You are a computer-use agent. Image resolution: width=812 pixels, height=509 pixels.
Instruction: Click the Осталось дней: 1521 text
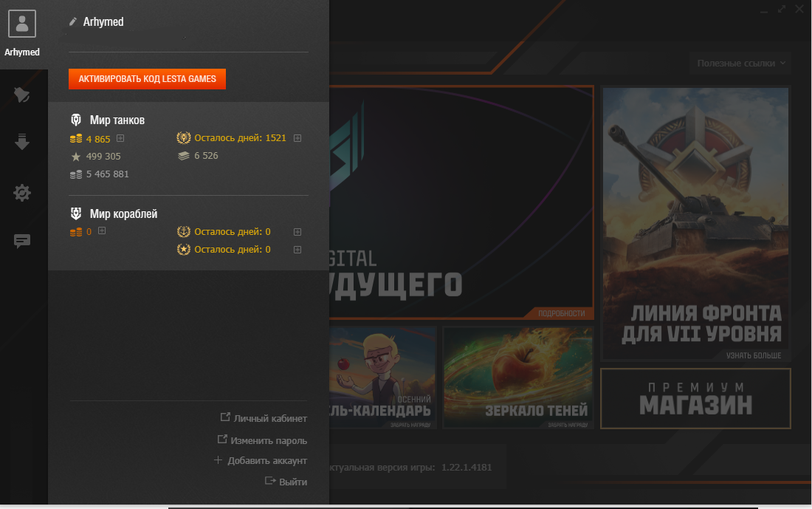pyautogui.click(x=240, y=138)
